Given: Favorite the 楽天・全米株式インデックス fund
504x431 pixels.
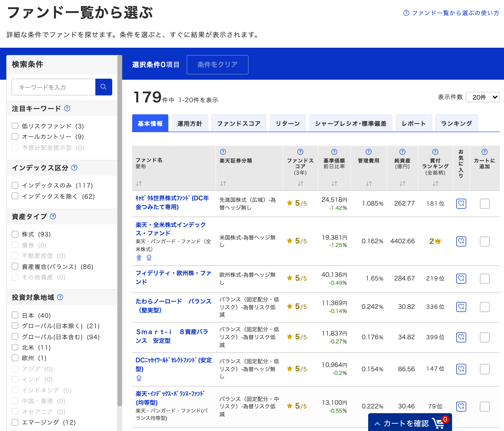Looking at the screenshot, I should point(461,241).
